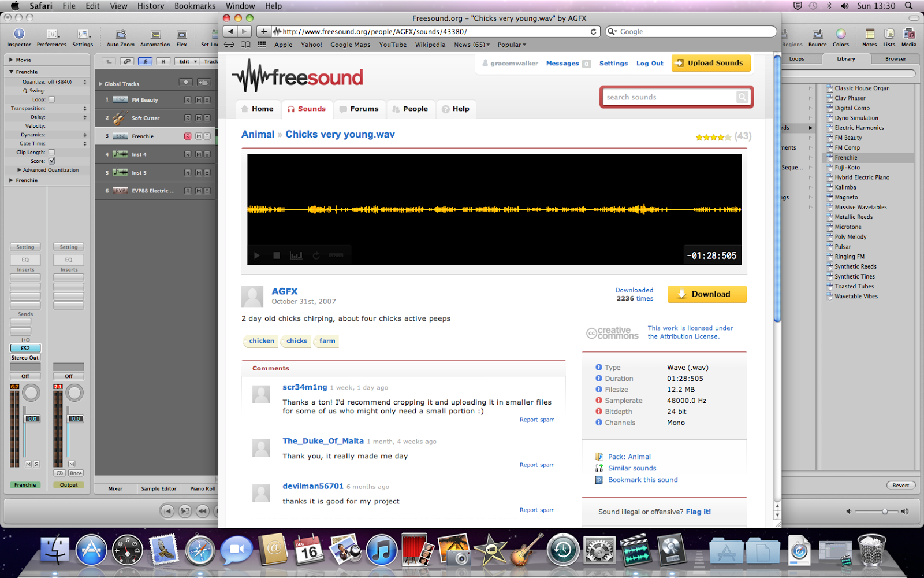Image resolution: width=924 pixels, height=578 pixels.
Task: Switch to the Forums tab on Freesound
Action: (x=360, y=109)
